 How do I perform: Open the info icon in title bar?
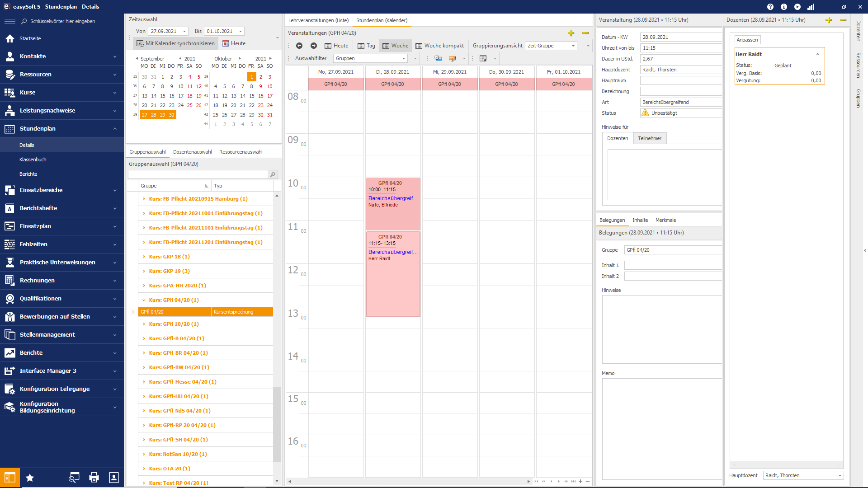point(784,7)
